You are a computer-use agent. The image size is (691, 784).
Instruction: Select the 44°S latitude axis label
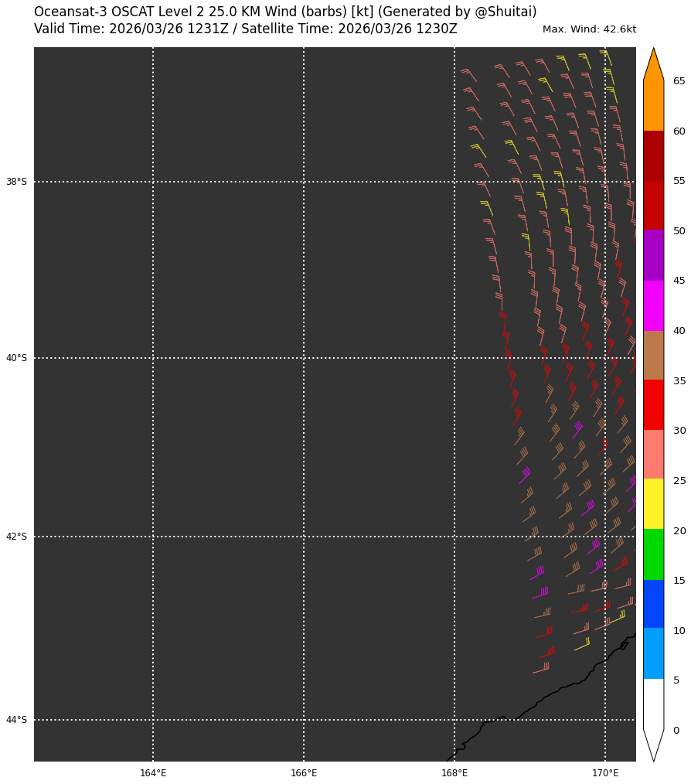(16, 720)
